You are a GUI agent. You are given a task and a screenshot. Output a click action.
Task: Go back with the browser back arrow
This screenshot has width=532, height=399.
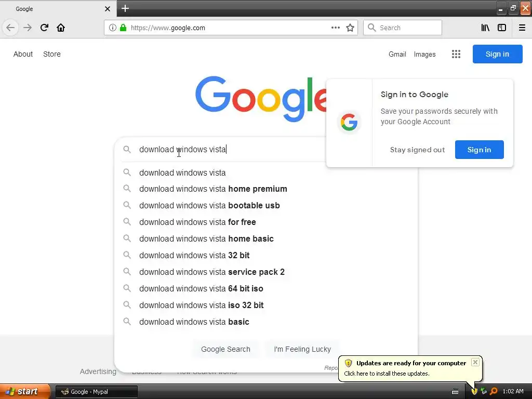click(x=10, y=28)
